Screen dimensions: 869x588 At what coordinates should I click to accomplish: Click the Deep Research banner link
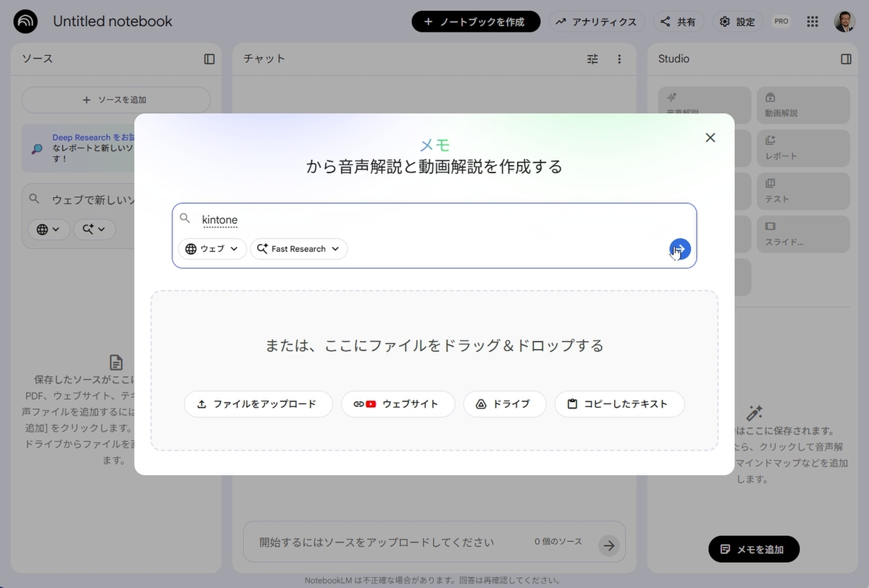pyautogui.click(x=93, y=137)
